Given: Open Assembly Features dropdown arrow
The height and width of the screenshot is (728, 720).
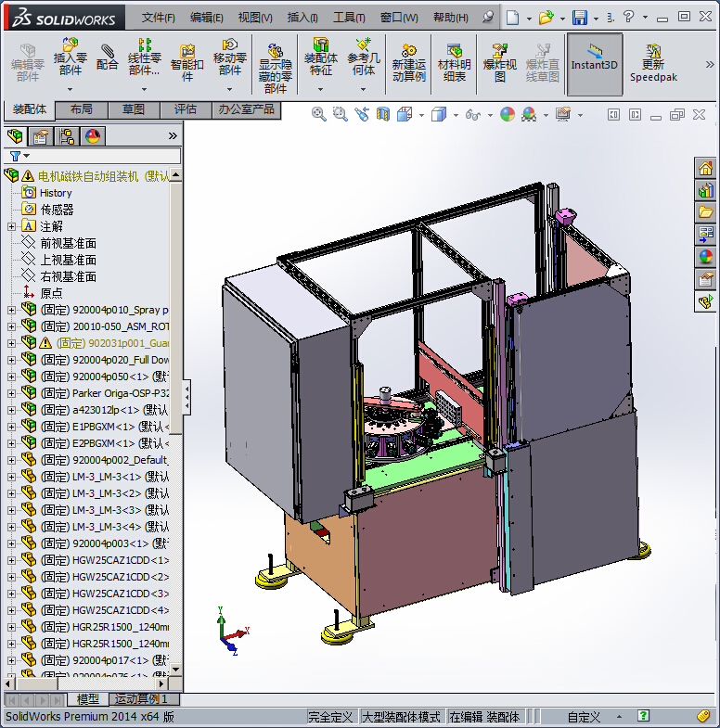Looking at the screenshot, I should click(x=320, y=89).
